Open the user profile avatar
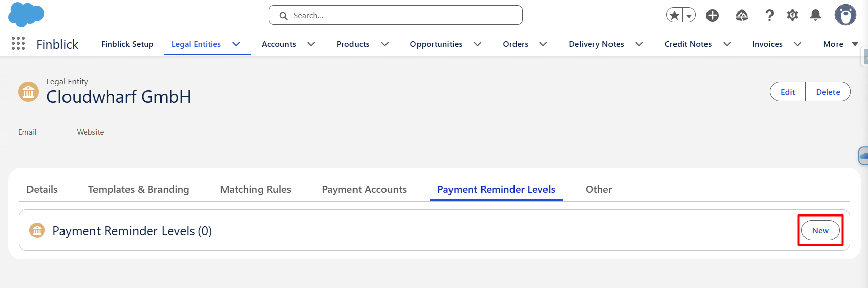868x288 pixels. click(846, 15)
